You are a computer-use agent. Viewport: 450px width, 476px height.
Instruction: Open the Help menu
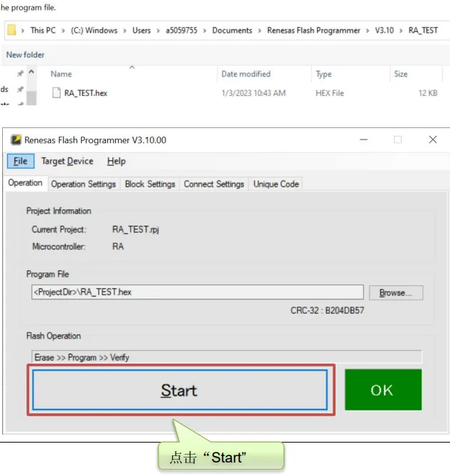[117, 162]
